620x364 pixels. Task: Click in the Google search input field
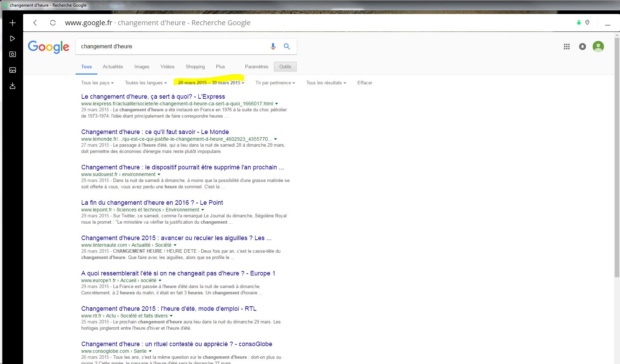coord(172,47)
